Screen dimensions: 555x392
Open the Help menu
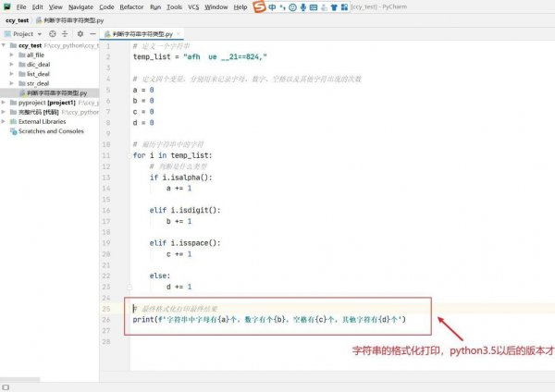(240, 6)
